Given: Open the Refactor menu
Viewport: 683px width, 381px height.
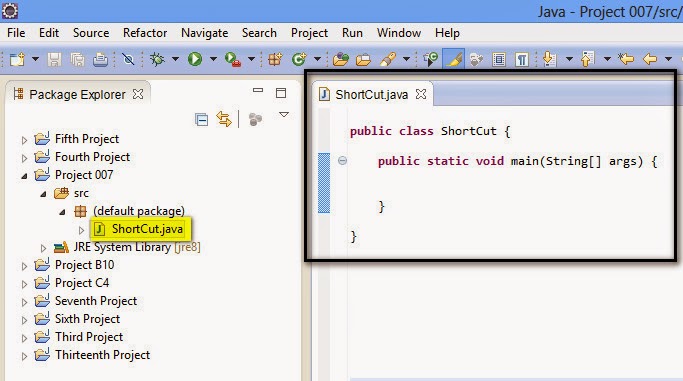Looking at the screenshot, I should [145, 33].
